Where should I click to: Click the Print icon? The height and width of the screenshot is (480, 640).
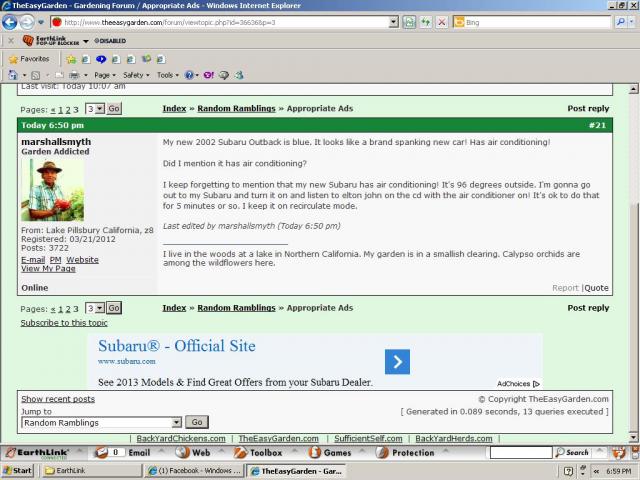tap(74, 75)
